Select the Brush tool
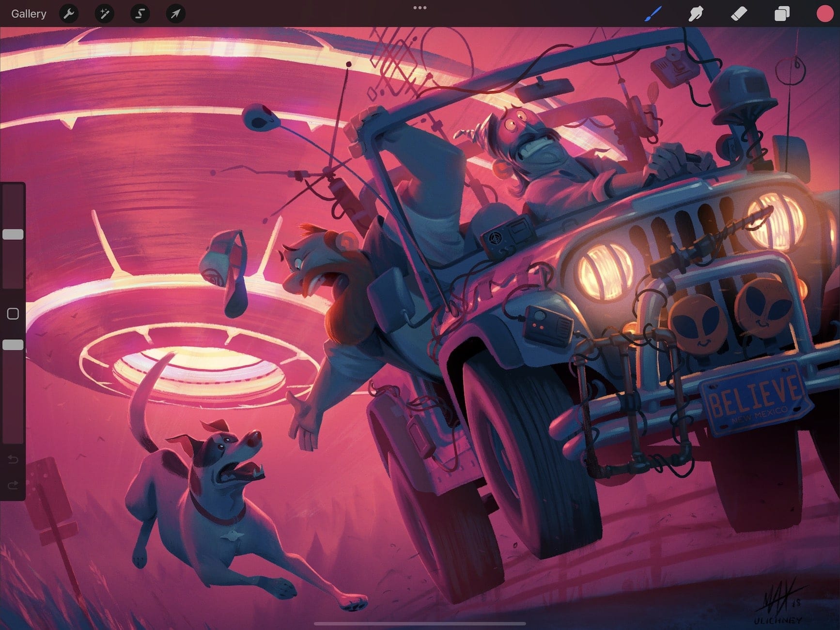The image size is (840, 630). coord(654,14)
